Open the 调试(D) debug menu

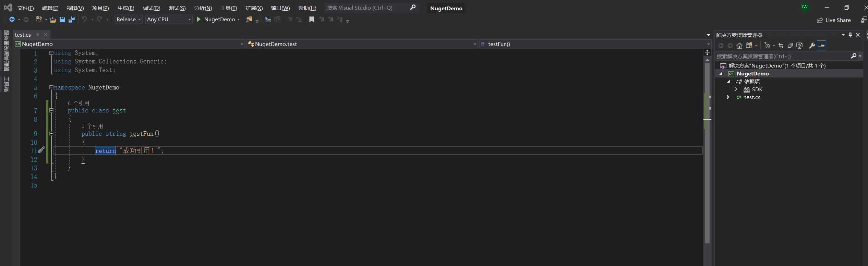coord(152,8)
